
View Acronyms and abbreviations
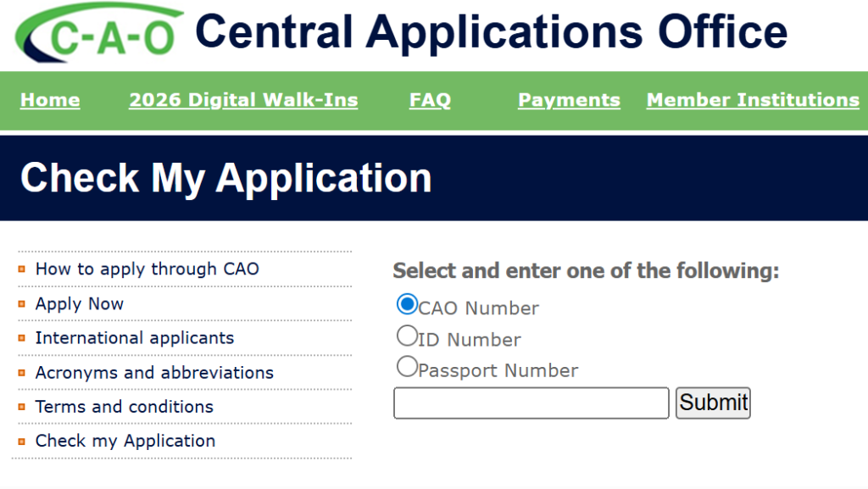153,372
